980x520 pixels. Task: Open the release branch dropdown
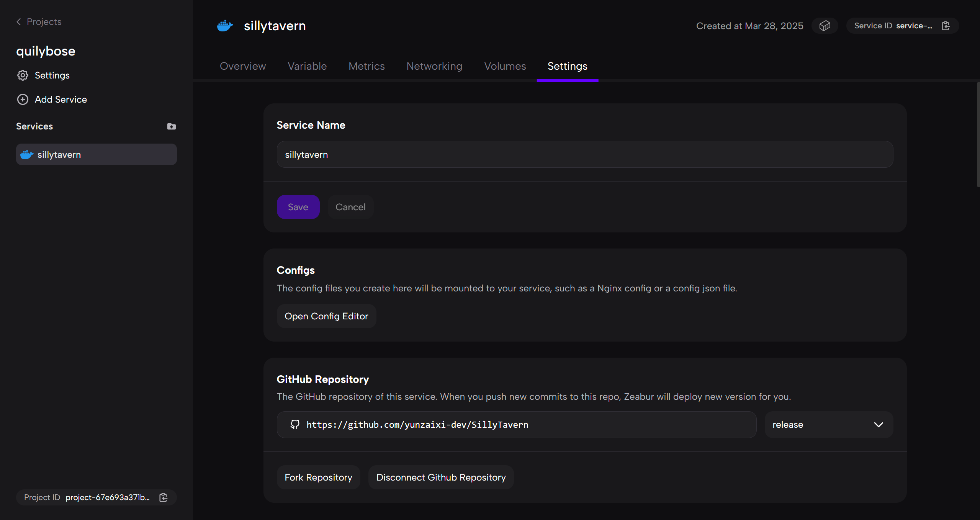tap(828, 424)
